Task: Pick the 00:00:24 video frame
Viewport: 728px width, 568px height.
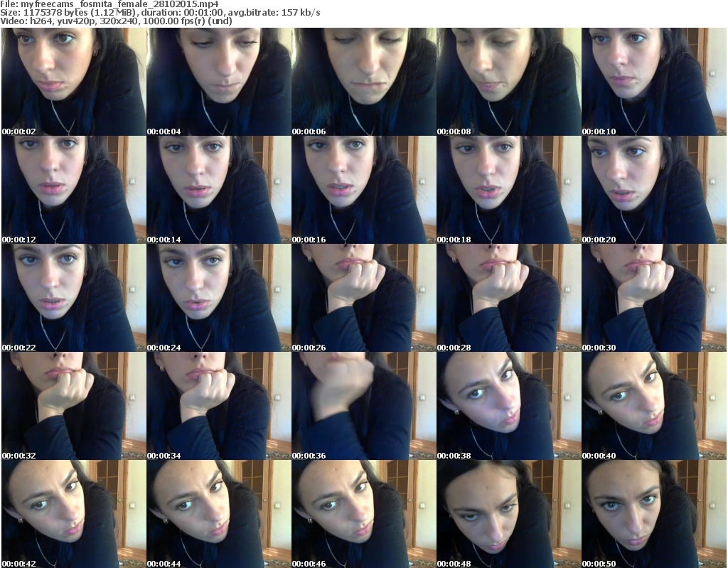Action: pyautogui.click(x=219, y=298)
